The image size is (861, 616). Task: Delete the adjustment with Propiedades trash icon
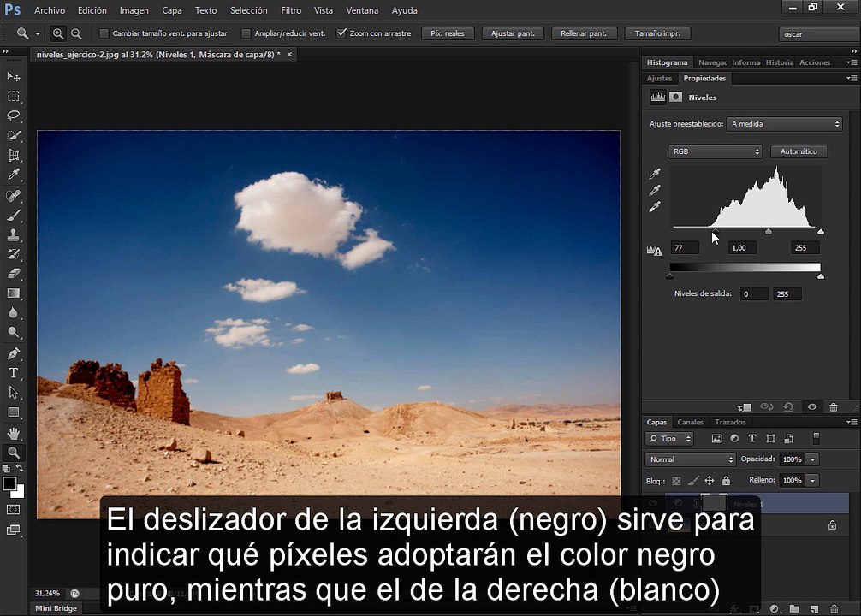(834, 407)
